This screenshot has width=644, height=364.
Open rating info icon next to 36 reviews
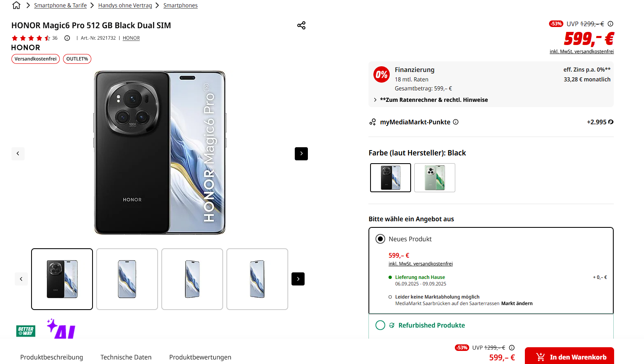67,38
